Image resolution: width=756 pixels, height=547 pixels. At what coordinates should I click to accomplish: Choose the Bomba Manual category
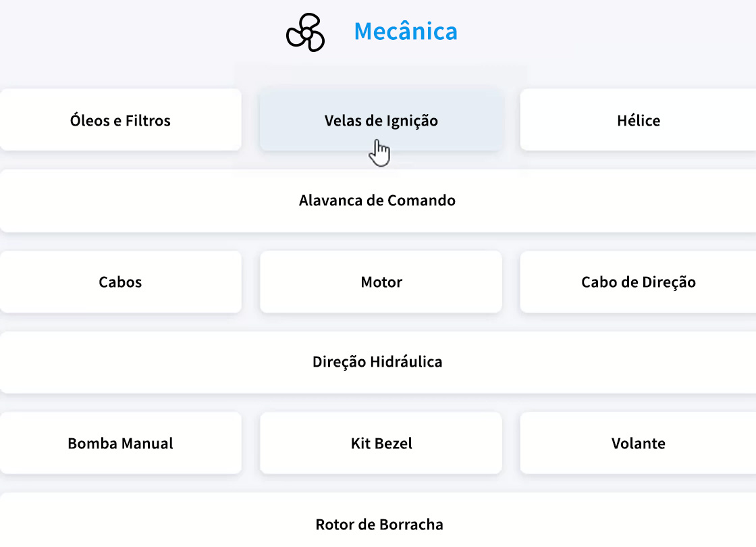[x=121, y=444]
